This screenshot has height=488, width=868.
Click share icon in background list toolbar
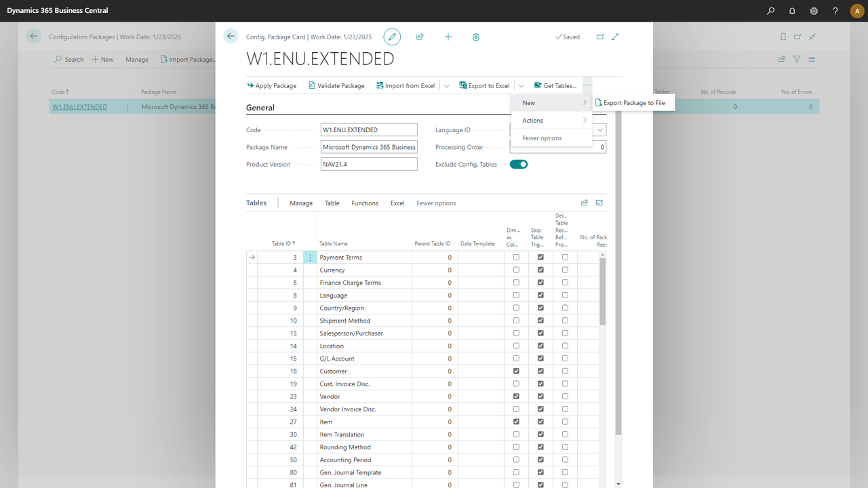tap(782, 59)
